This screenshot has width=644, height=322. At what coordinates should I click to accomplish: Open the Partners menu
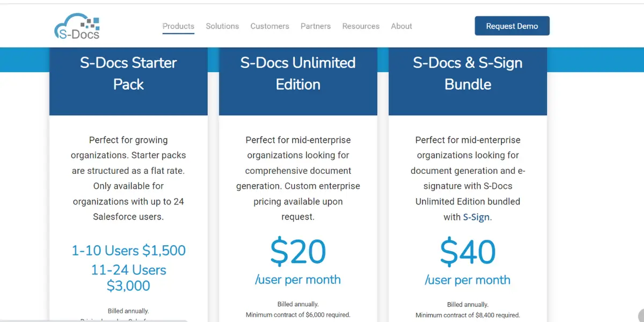click(316, 26)
